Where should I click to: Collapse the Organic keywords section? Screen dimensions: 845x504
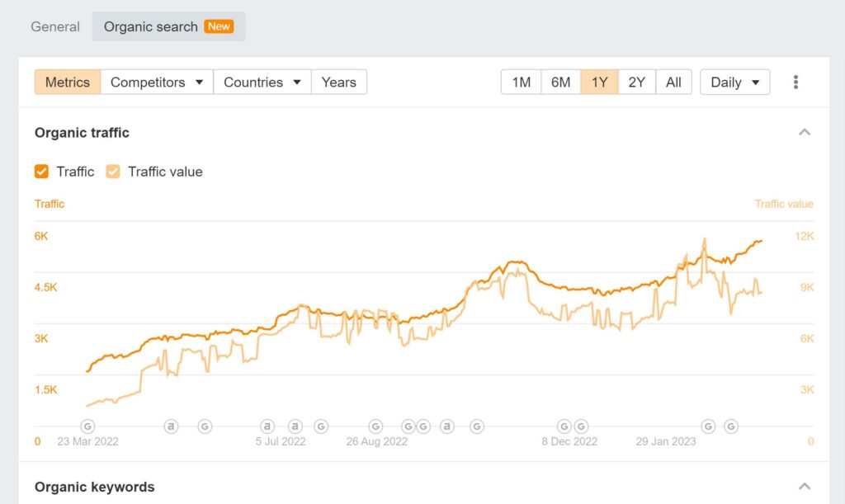(805, 487)
